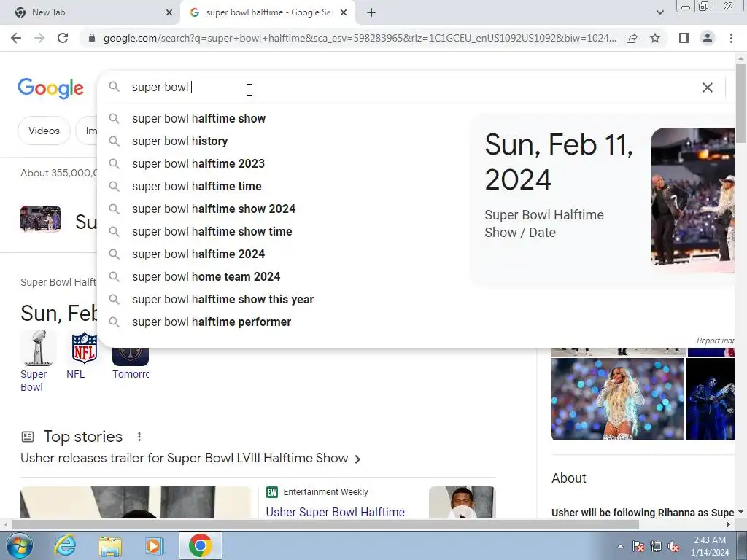Select the super bowl halftime Google Search tab
Viewport: 747px width, 560px height.
point(268,12)
